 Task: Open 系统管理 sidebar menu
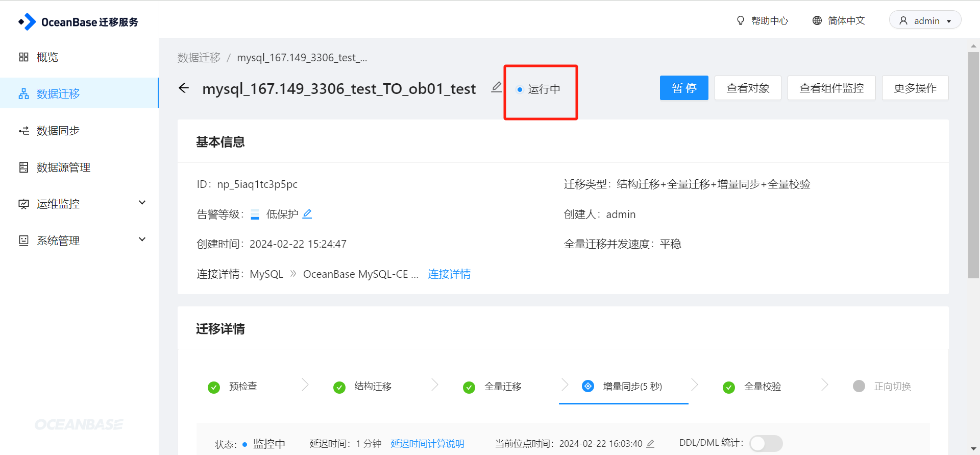79,241
